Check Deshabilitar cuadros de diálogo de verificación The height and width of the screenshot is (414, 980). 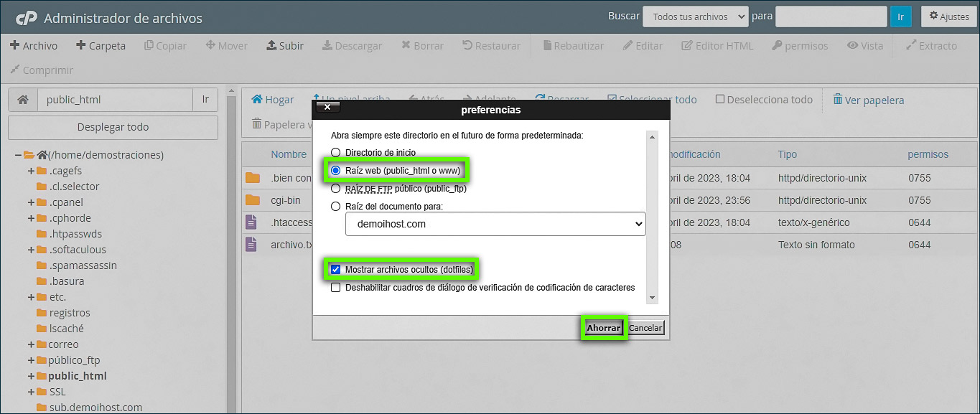(336, 287)
